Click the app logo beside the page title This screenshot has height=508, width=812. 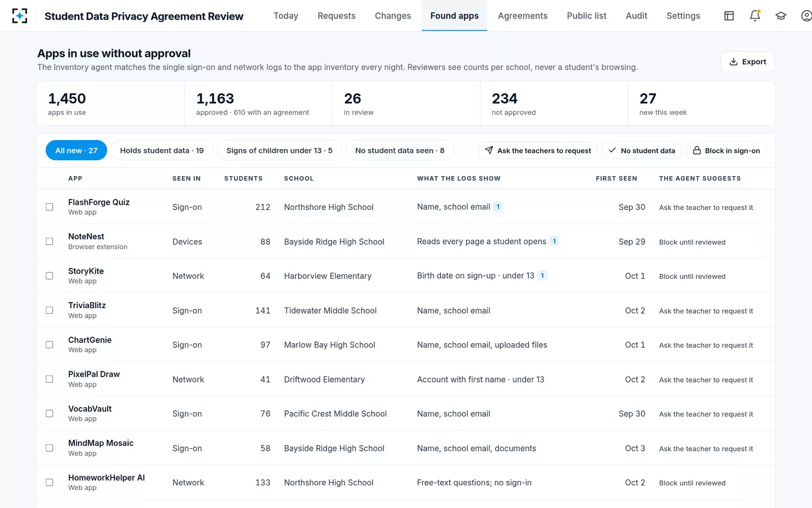tap(20, 16)
